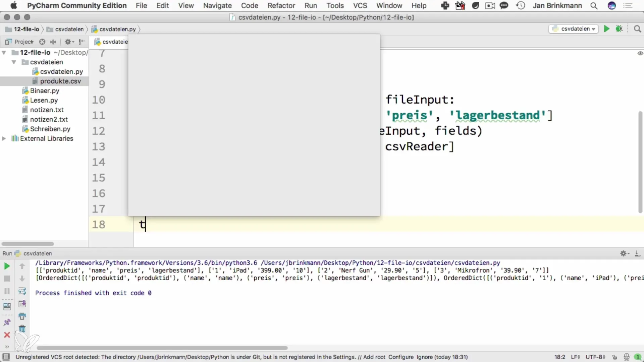Start debugging with the green bug icon
This screenshot has height=362, width=644.
point(619,29)
